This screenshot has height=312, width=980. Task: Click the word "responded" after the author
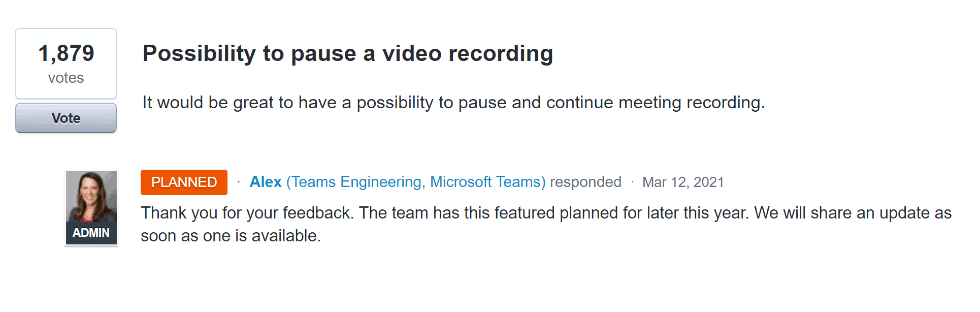click(585, 182)
